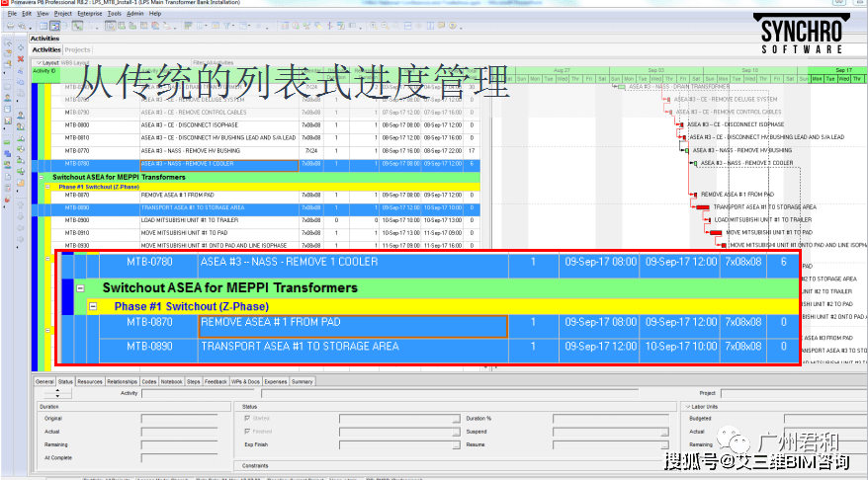
Task: Open the Finished date picker button
Action: pyautogui.click(x=456, y=432)
